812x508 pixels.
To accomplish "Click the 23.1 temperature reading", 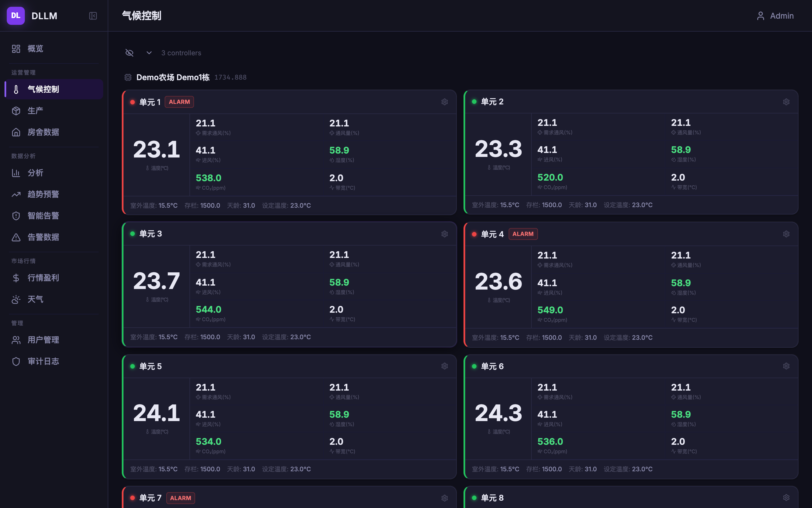I will tap(157, 149).
